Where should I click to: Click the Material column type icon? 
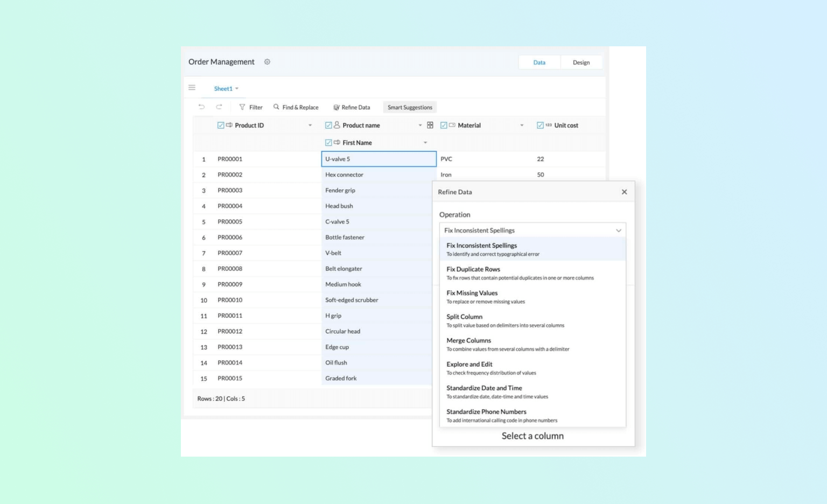[452, 125]
